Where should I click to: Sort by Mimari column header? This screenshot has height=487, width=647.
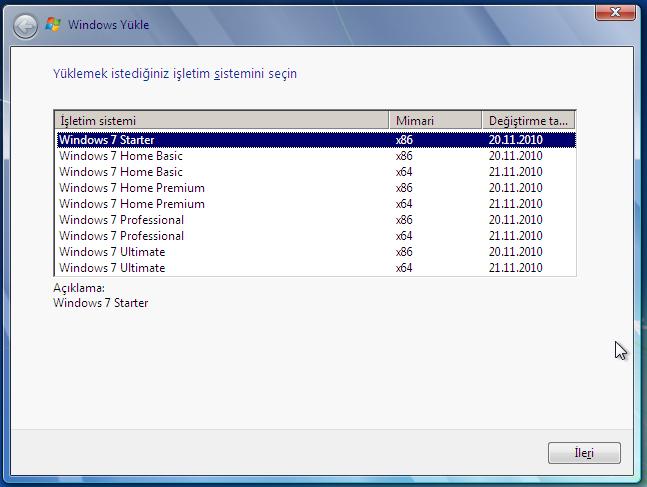[435, 121]
